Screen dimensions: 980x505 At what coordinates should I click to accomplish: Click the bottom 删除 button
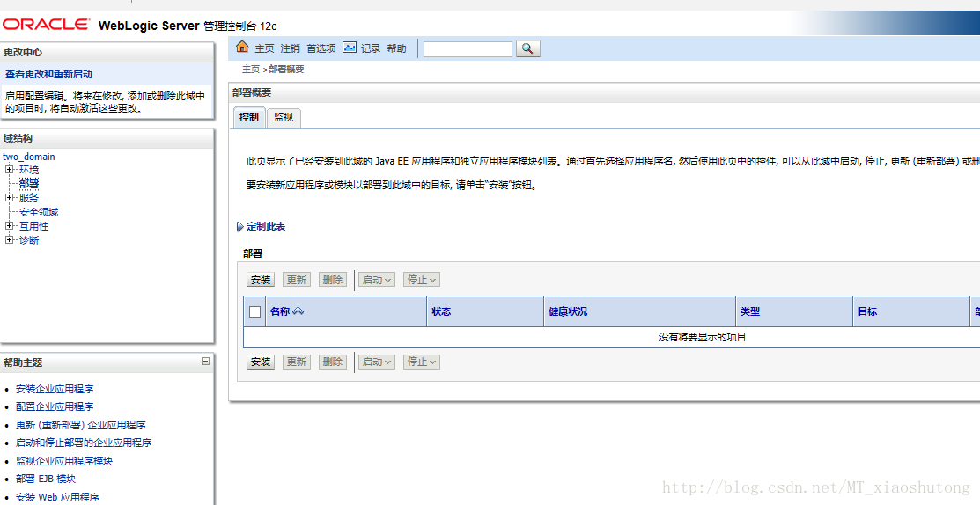[x=333, y=362]
